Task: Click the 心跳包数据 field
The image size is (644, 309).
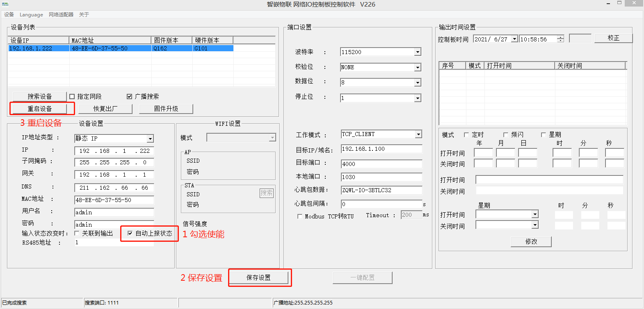Action: [x=381, y=190]
